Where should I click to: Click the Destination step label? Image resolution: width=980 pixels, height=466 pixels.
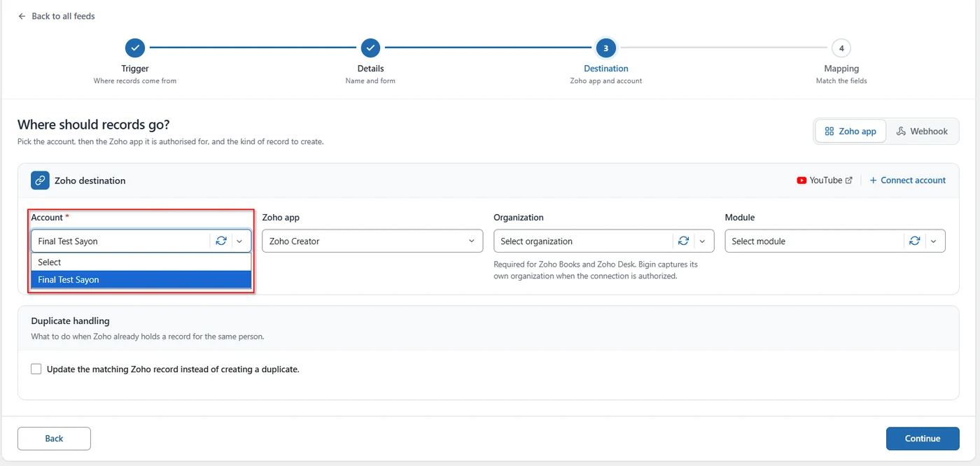tap(606, 69)
